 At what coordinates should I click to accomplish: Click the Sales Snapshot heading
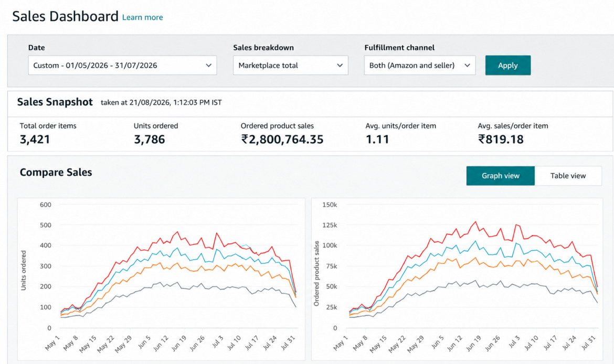coord(55,102)
